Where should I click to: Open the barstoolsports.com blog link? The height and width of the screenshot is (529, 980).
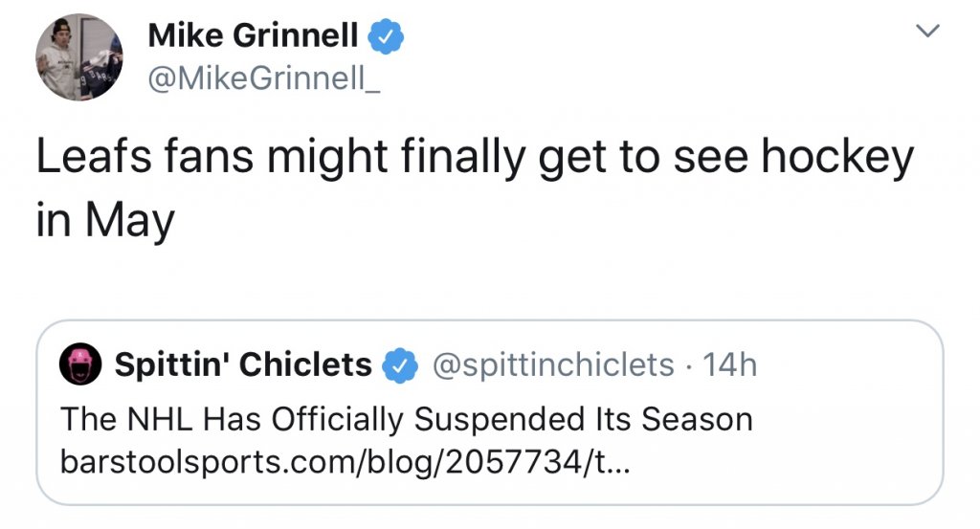[x=345, y=464]
